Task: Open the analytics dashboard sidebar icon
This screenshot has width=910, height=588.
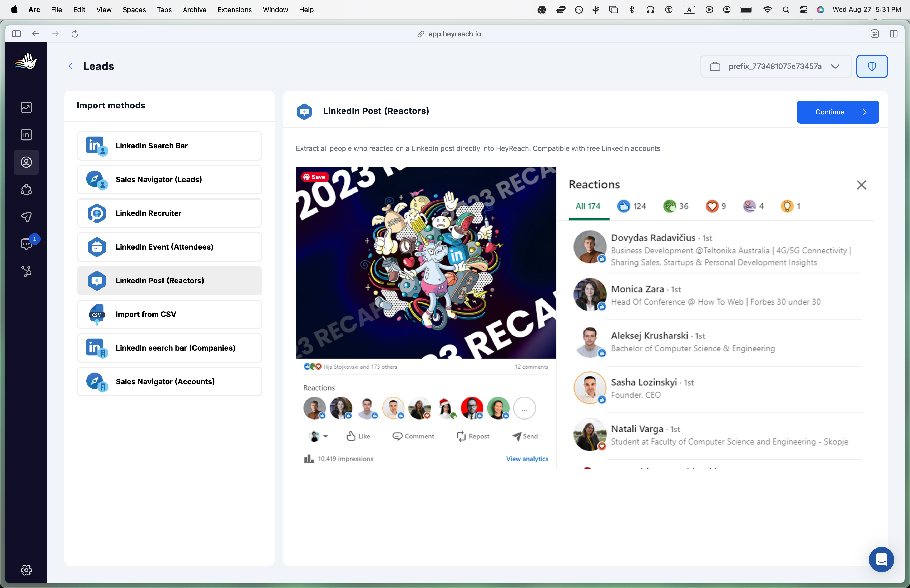Action: click(26, 108)
